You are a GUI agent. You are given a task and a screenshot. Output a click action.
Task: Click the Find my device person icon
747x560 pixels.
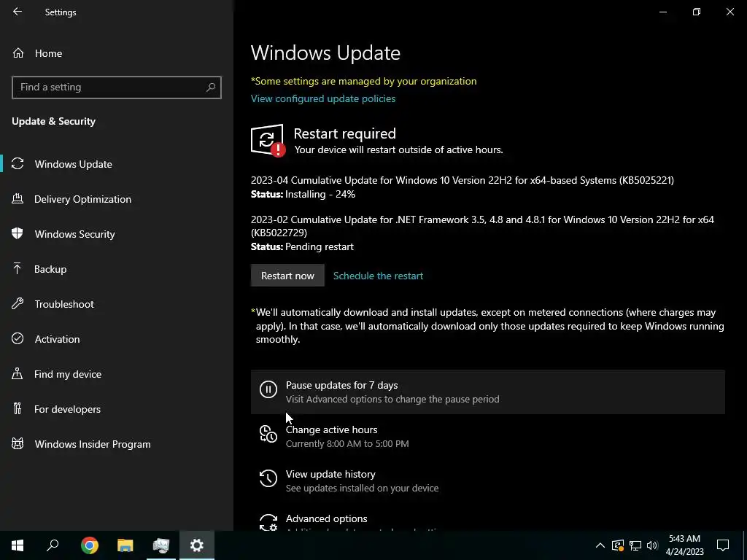(18, 373)
